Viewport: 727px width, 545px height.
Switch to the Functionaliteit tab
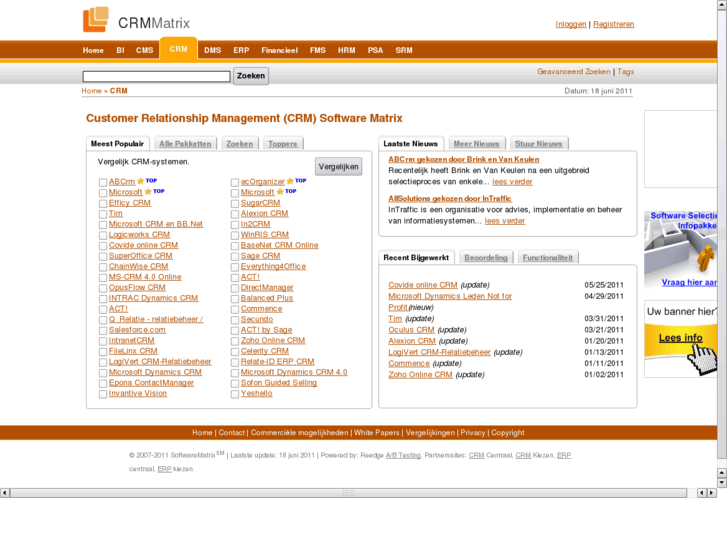(548, 257)
